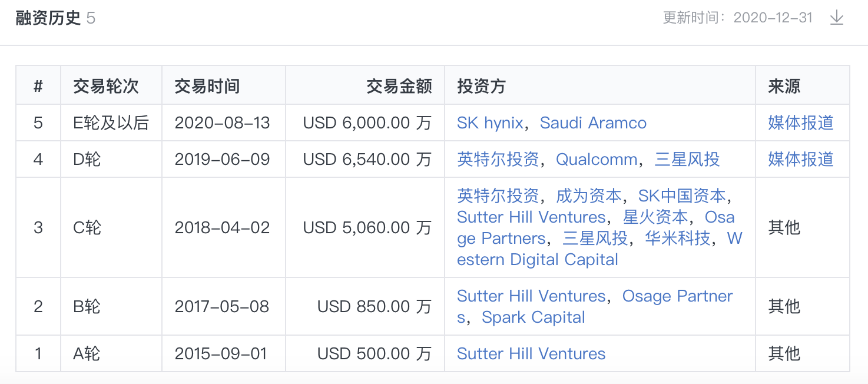
Task: Click the download arrow icon
Action: point(836,18)
